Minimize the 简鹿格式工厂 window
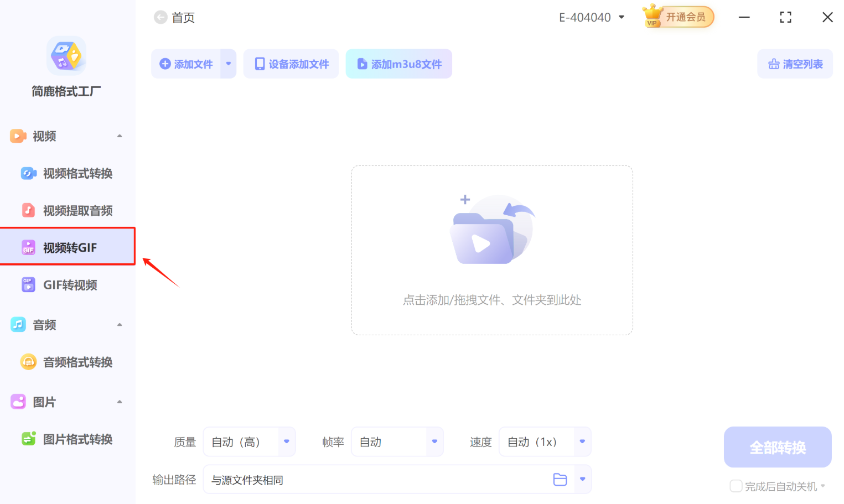Screen dimensions: 844x504 744,18
